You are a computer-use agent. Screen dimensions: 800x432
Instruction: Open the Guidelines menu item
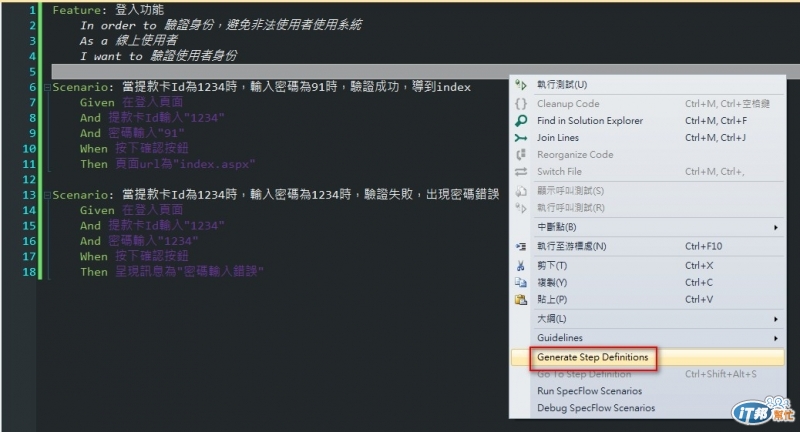(x=647, y=338)
